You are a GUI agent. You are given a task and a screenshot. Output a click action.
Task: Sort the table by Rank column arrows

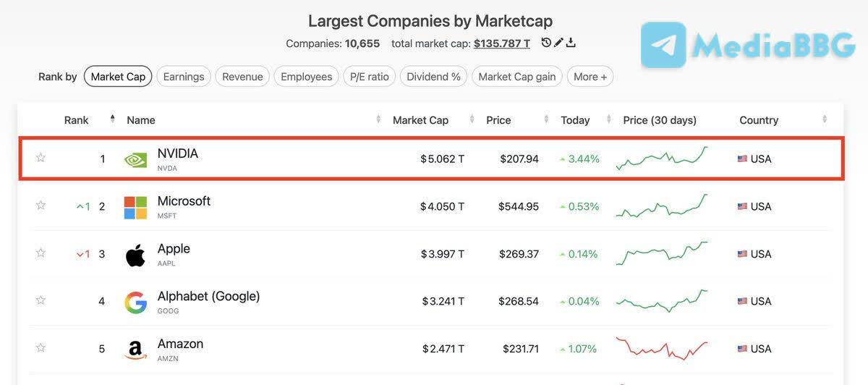click(x=112, y=119)
